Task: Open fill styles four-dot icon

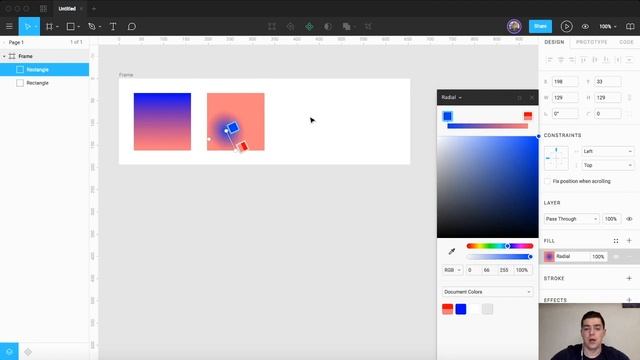Action: click(x=616, y=241)
